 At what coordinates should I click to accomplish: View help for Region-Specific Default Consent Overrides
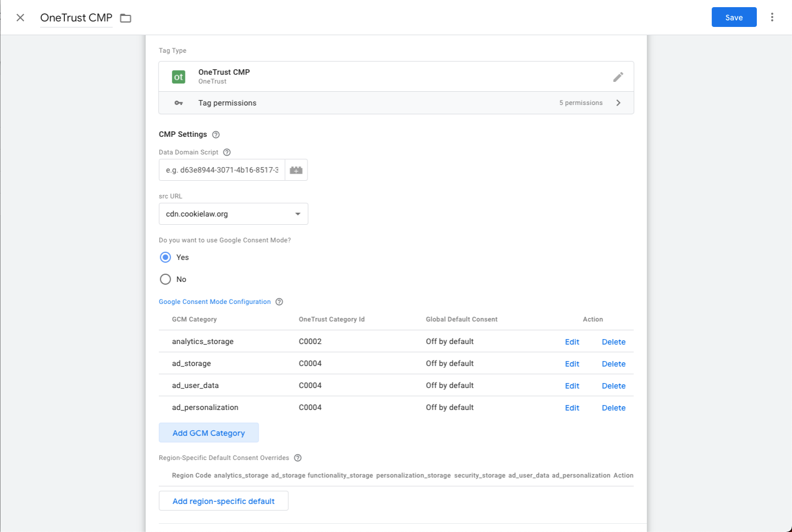point(298,457)
